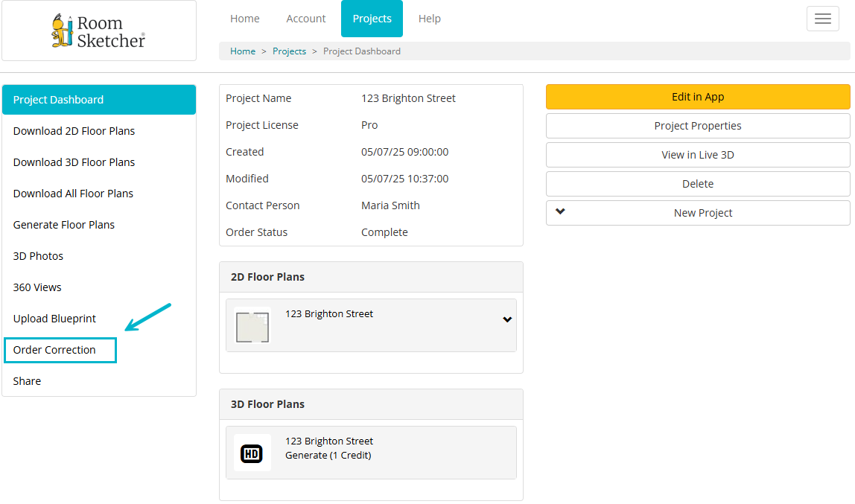Click the Delete project button
Screen dimensions: 855x504
pos(697,184)
